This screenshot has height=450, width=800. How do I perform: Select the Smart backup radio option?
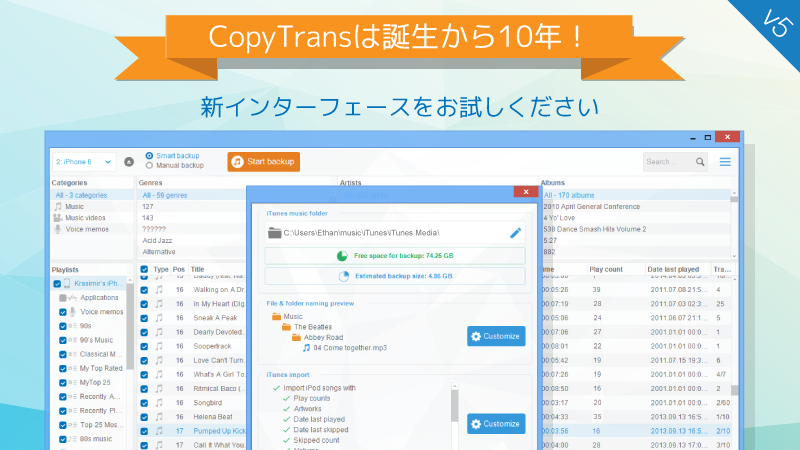click(150, 156)
